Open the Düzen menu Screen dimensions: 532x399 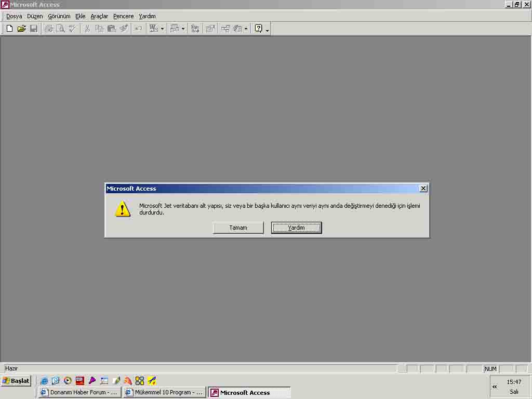coord(35,16)
